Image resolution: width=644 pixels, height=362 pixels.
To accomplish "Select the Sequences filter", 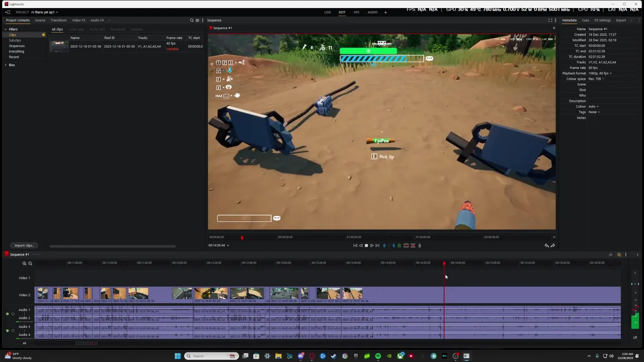I will pyautogui.click(x=17, y=46).
